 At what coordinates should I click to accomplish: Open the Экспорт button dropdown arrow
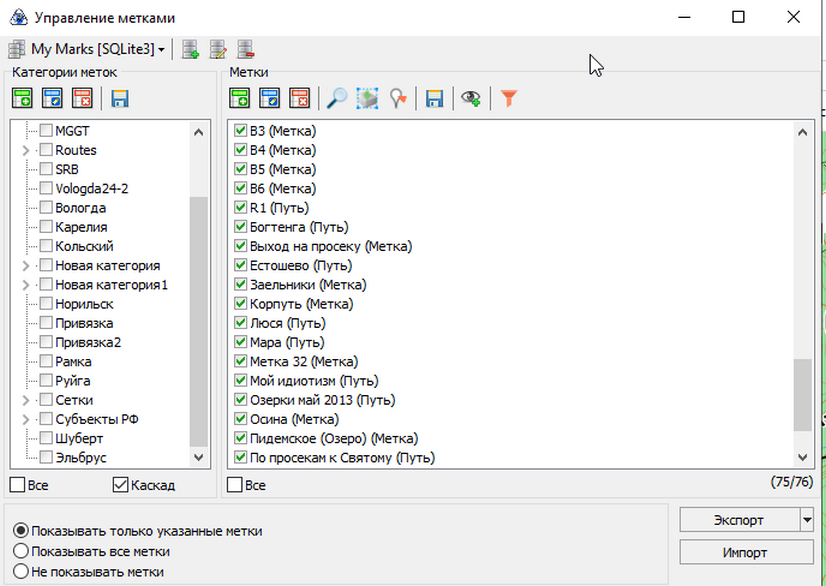tap(807, 520)
